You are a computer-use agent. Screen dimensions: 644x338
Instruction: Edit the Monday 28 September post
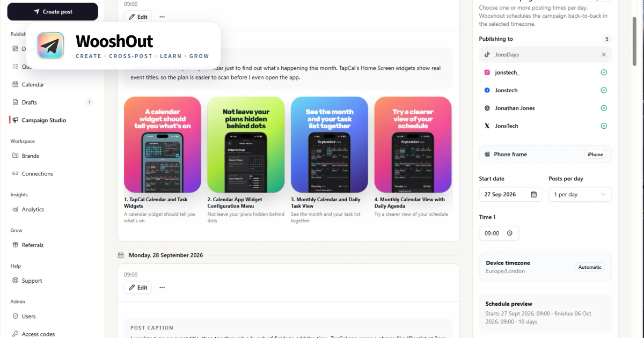138,288
